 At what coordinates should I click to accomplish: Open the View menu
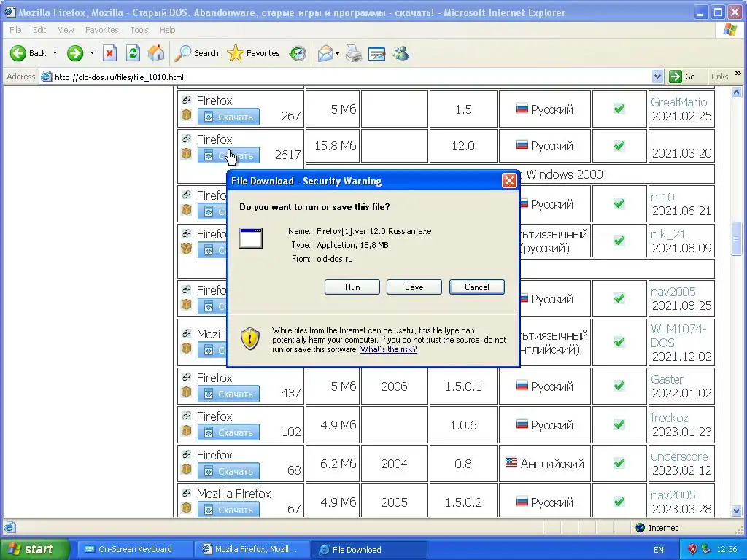point(66,30)
